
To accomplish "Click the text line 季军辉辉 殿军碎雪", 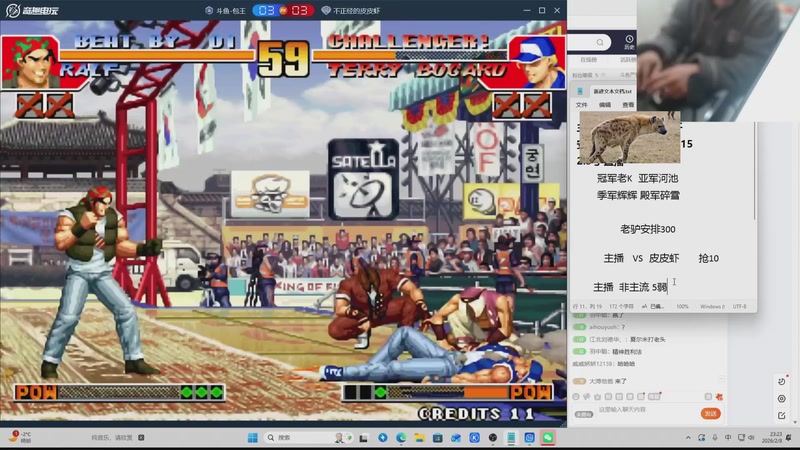I will click(638, 195).
